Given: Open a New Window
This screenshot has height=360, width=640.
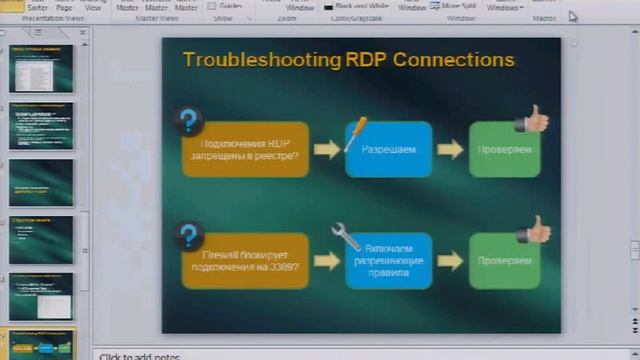Looking at the screenshot, I should [412, 6].
